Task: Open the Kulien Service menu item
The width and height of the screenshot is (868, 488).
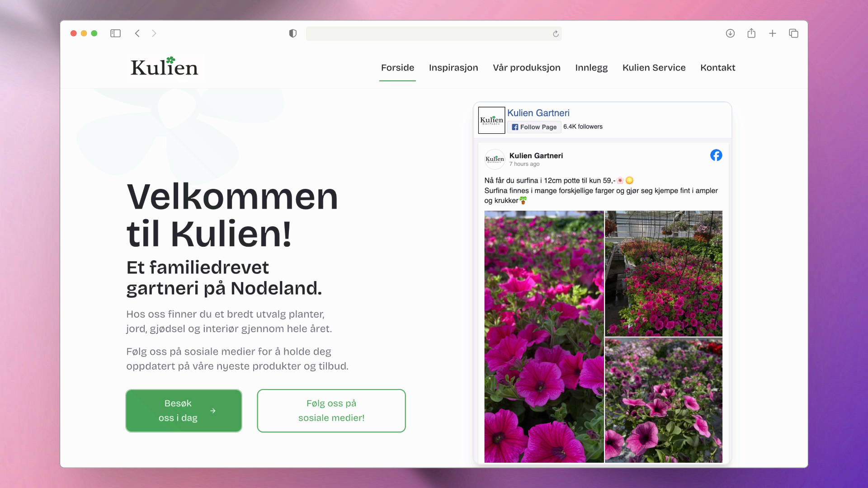Action: pyautogui.click(x=654, y=68)
